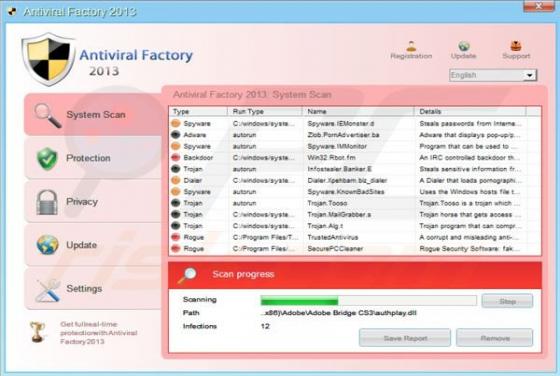
Task: Select the Win32.Rbot.fm name cell
Action: click(x=331, y=157)
